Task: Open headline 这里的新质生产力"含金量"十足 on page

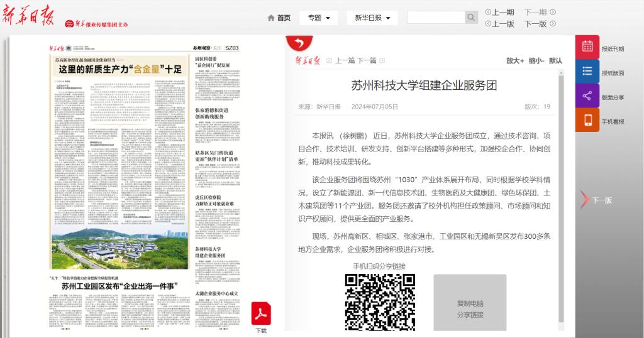Action: (x=120, y=69)
